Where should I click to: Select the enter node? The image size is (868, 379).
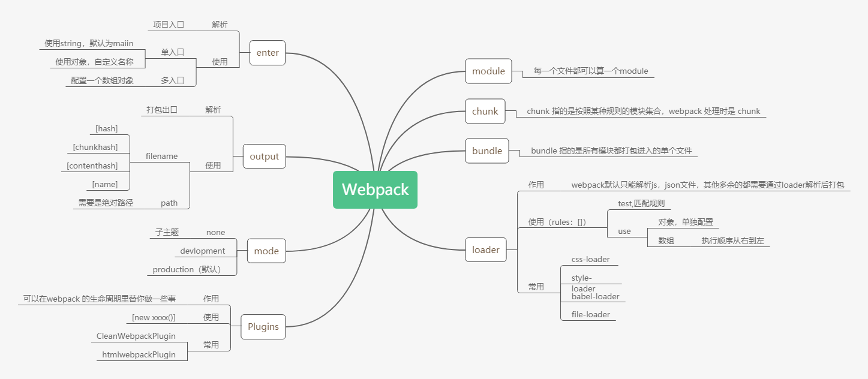(x=268, y=53)
